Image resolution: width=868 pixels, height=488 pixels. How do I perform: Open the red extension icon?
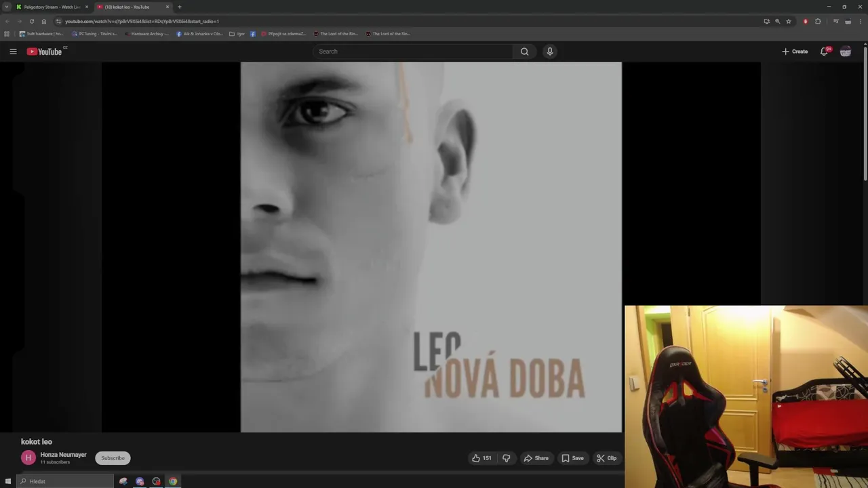click(806, 21)
